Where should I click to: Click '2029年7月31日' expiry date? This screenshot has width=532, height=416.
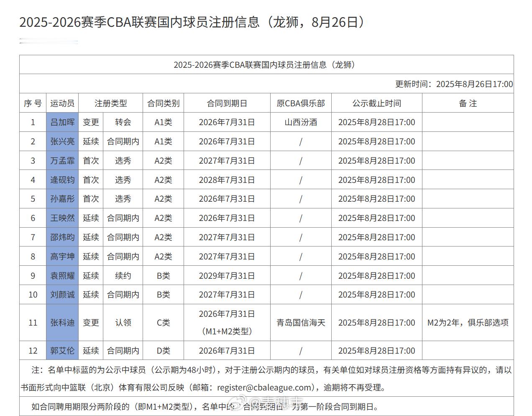[227, 276]
